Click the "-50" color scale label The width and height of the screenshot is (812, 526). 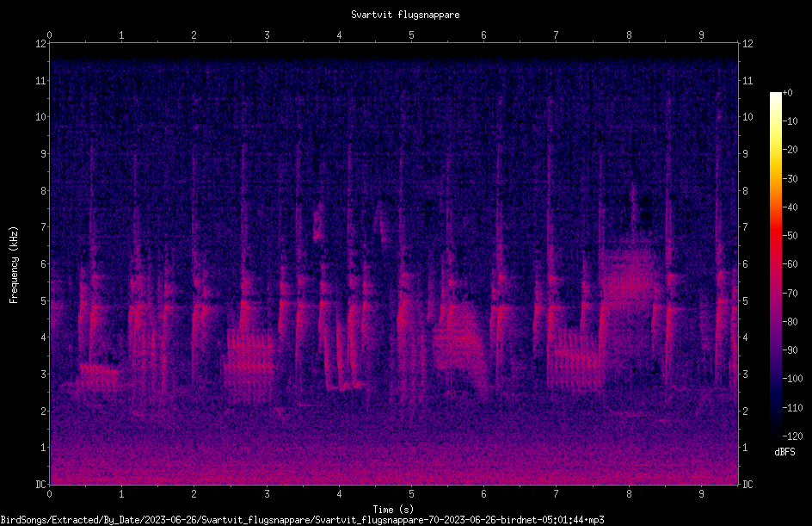pos(790,236)
